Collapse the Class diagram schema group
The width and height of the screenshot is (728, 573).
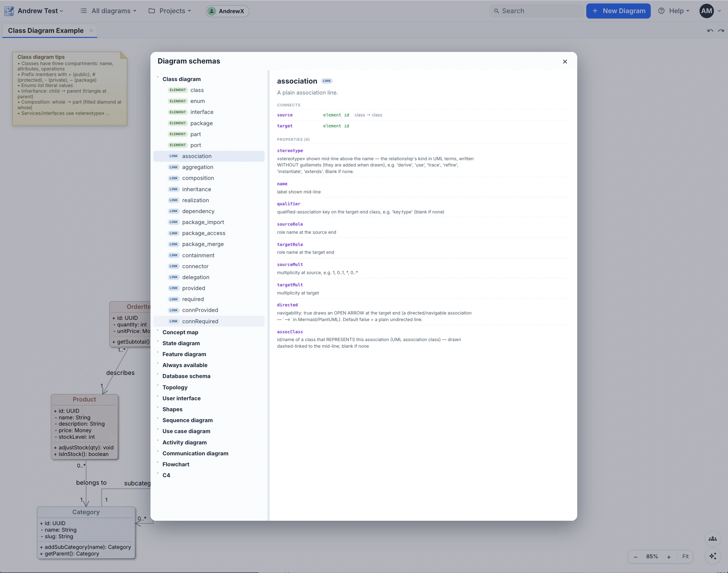click(181, 79)
